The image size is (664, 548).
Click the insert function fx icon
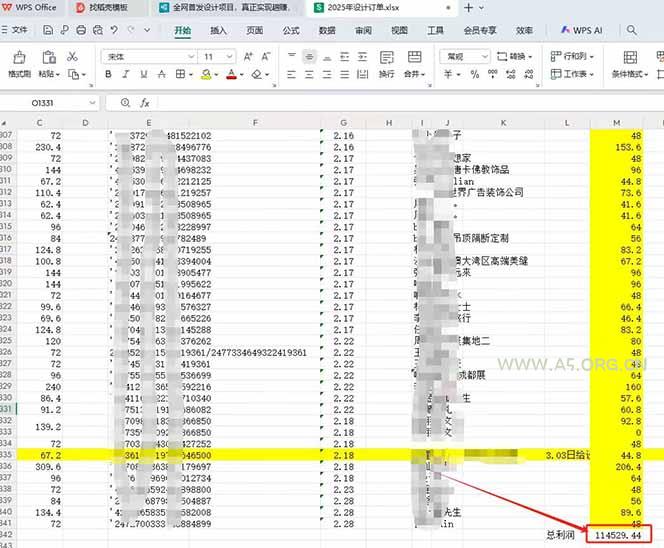coord(145,102)
